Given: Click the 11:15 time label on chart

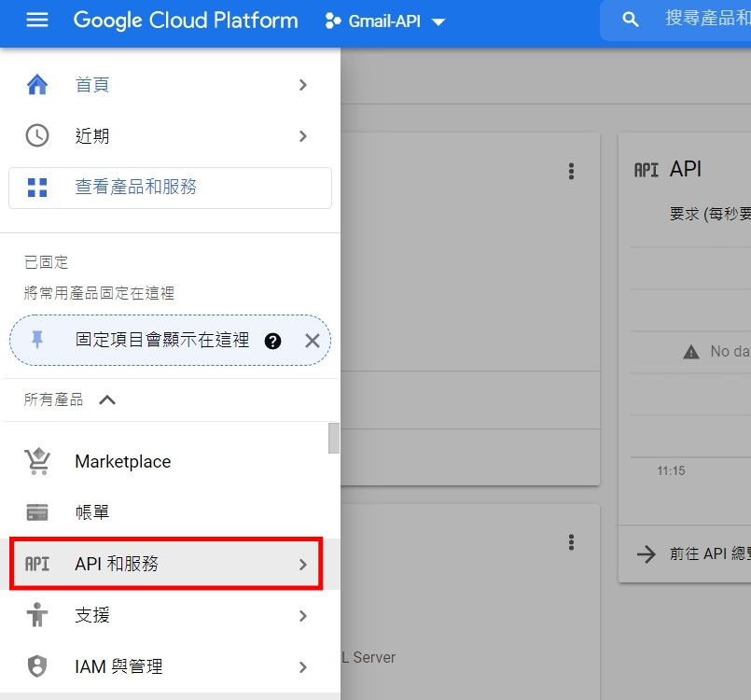Looking at the screenshot, I should coord(671,470).
